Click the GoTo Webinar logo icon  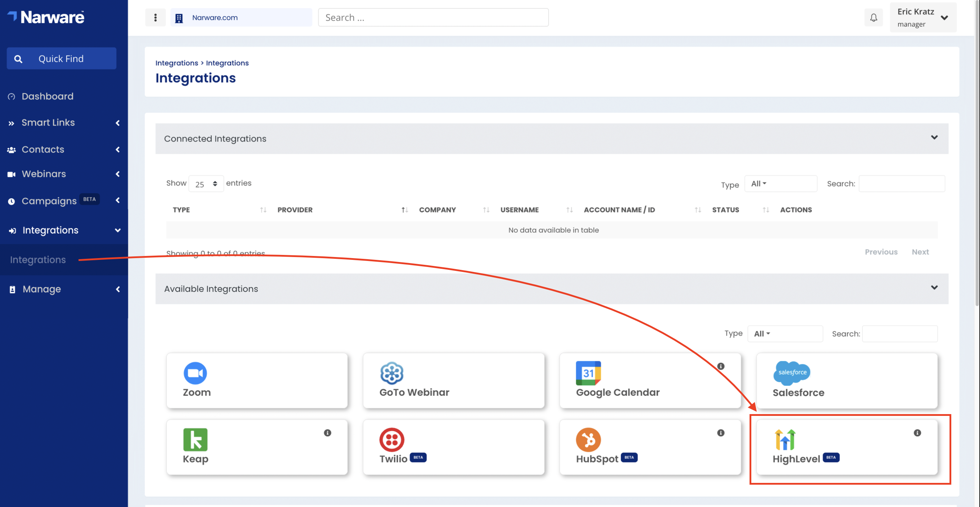391,373
